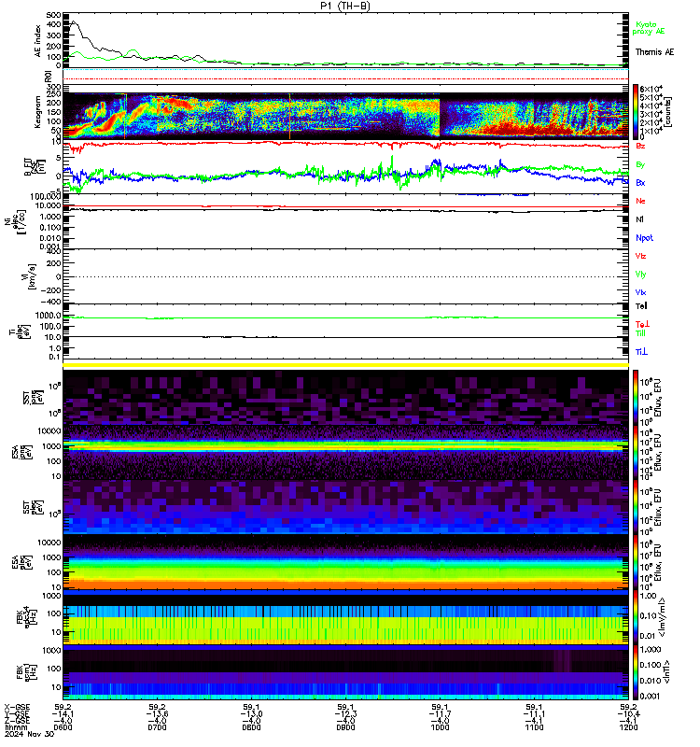Click the 1100 time tick label

pyautogui.click(x=534, y=727)
